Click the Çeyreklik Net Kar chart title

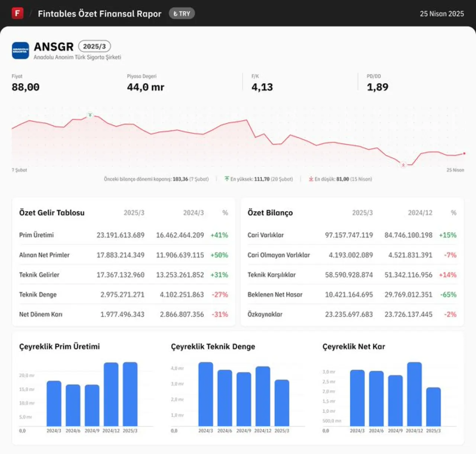(x=354, y=346)
